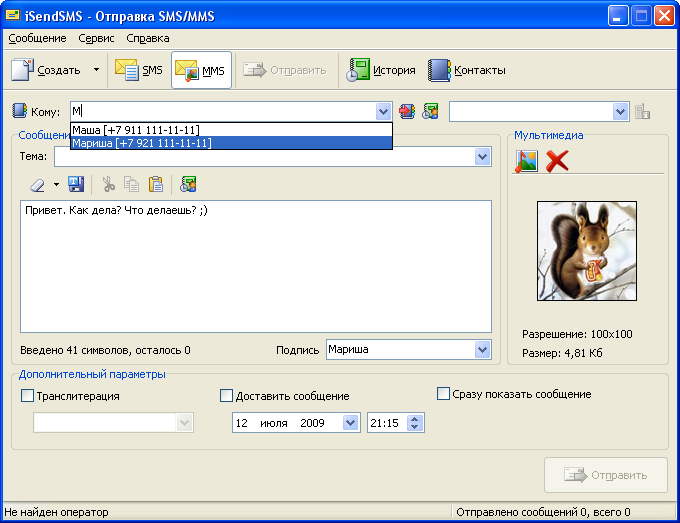This screenshot has height=523, width=680.
Task: Click inside message text area
Action: point(256,266)
